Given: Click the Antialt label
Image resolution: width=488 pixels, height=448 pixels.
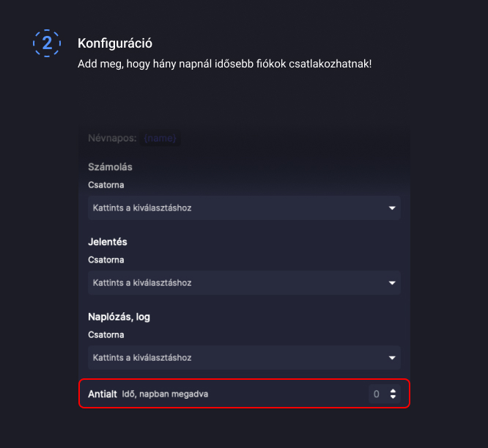Looking at the screenshot, I should 102,394.
